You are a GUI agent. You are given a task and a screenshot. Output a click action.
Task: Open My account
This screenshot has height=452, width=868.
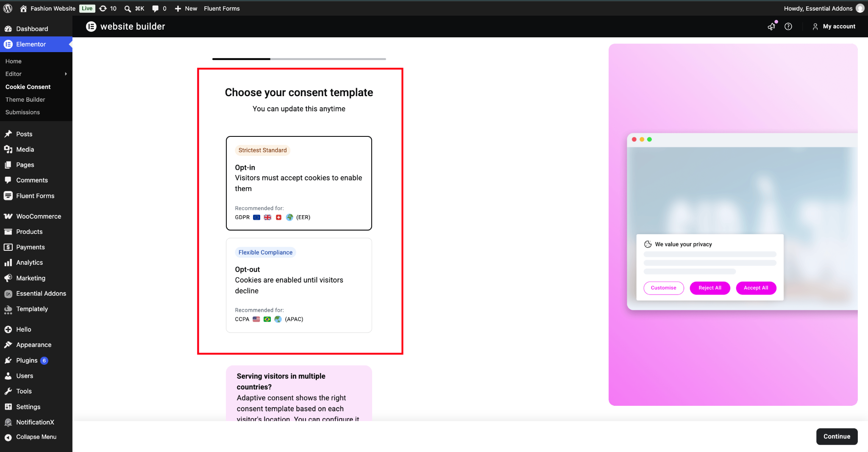pos(834,26)
